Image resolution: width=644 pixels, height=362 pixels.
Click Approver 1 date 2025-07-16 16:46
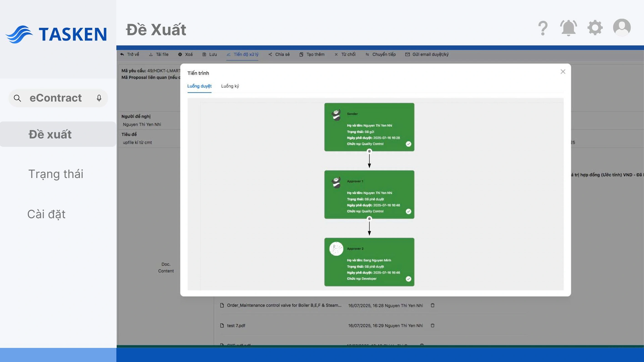(x=387, y=205)
